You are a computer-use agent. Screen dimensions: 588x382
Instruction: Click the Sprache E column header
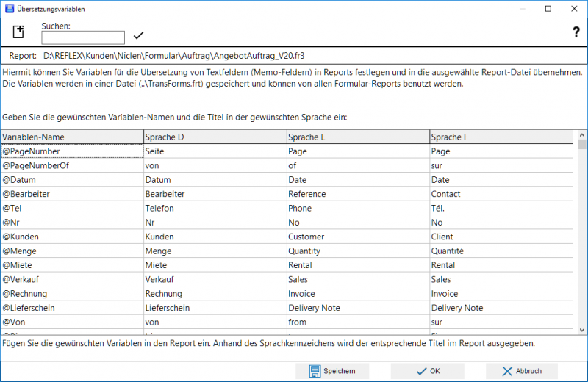tap(357, 137)
